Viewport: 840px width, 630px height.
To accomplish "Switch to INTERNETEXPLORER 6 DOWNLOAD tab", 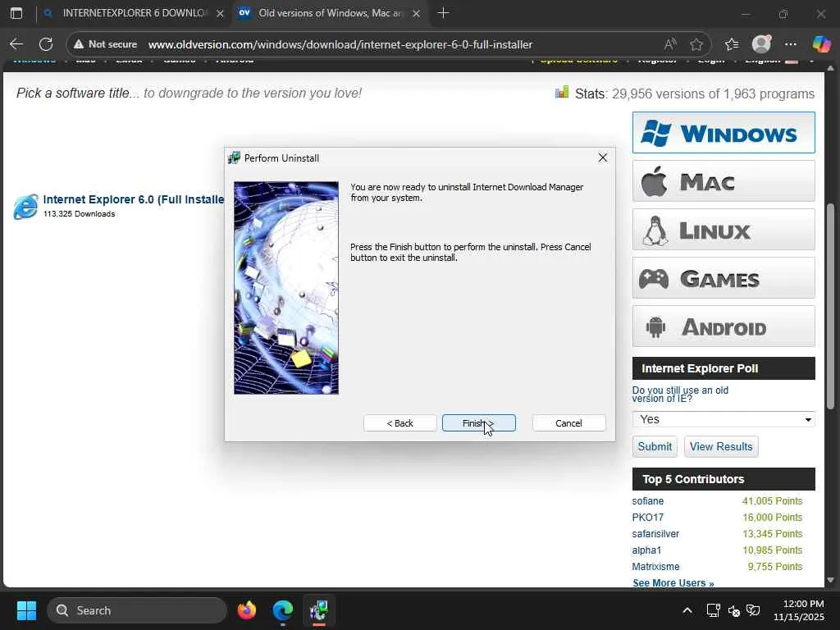I will point(133,13).
